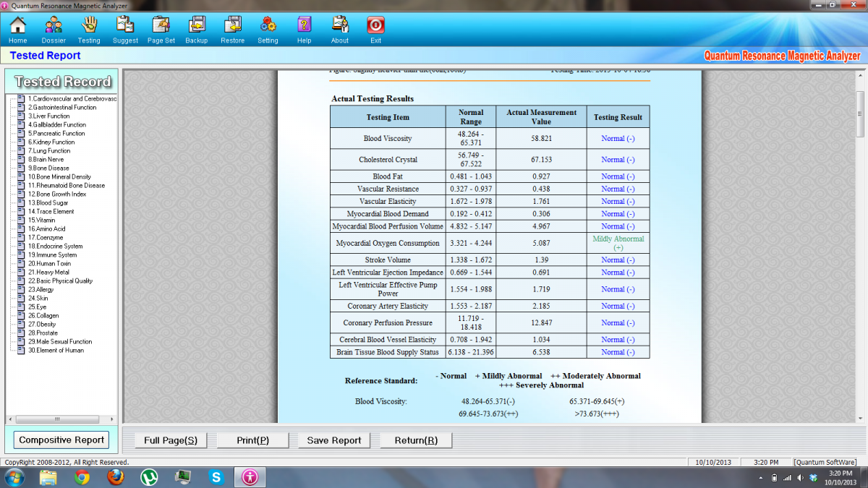Open the Setting gears icon
The image size is (868, 488).
coord(268,30)
